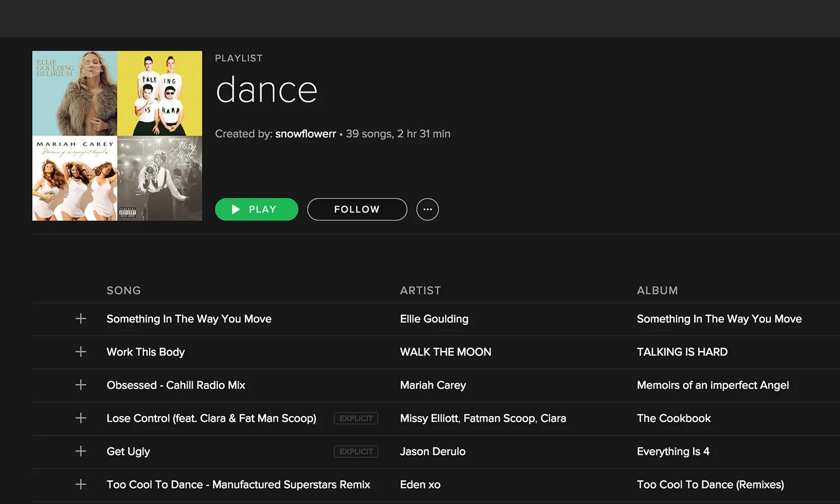
Task: Open snowflowerr creator profile
Action: pos(305,134)
